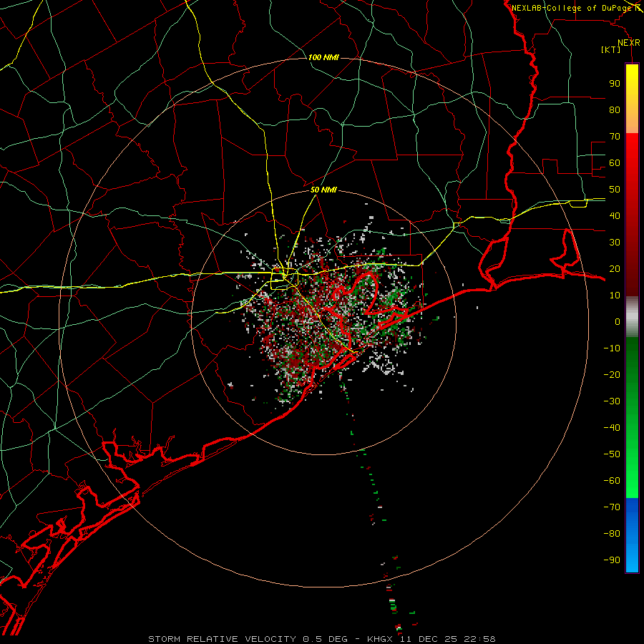Viewport: 644px width, 644px height.
Task: Click the blue bottom segment of the color bar
Action: [632, 535]
